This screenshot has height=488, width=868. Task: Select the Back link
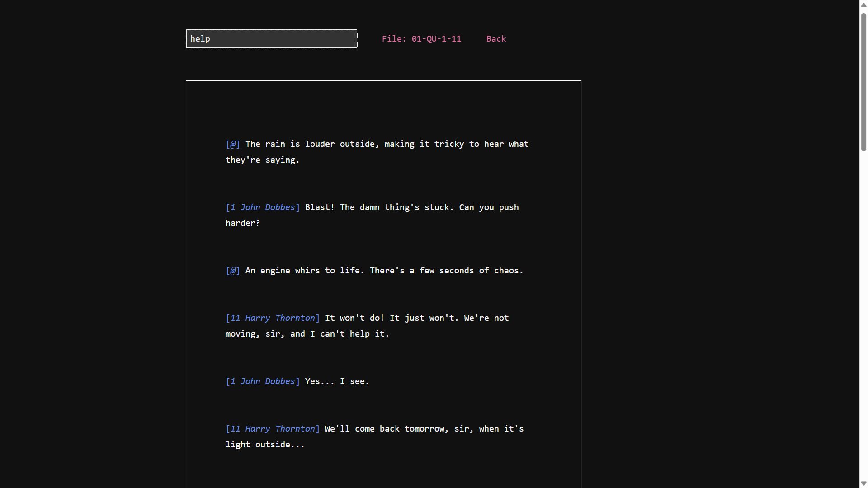point(496,38)
